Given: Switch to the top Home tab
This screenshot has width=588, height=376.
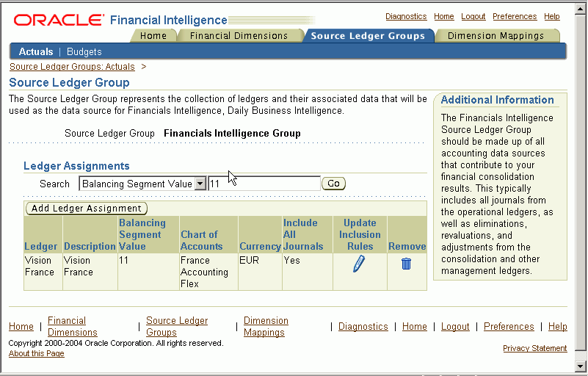Looking at the screenshot, I should [153, 36].
